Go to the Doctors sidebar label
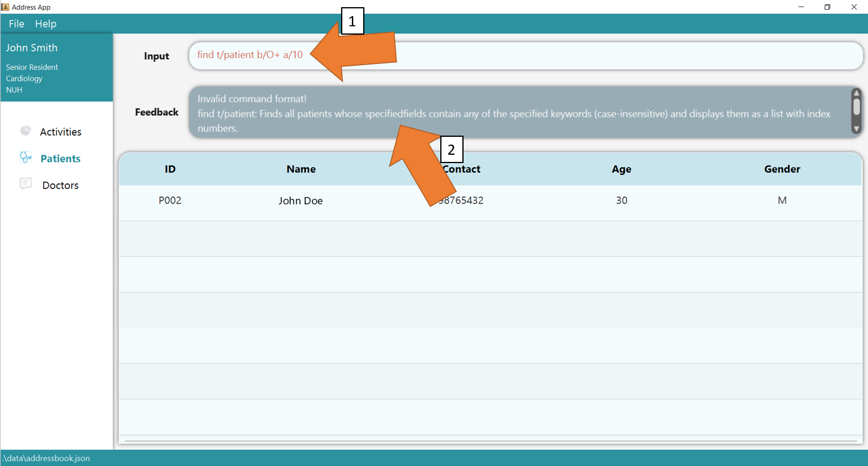This screenshot has width=868, height=466. 60,186
